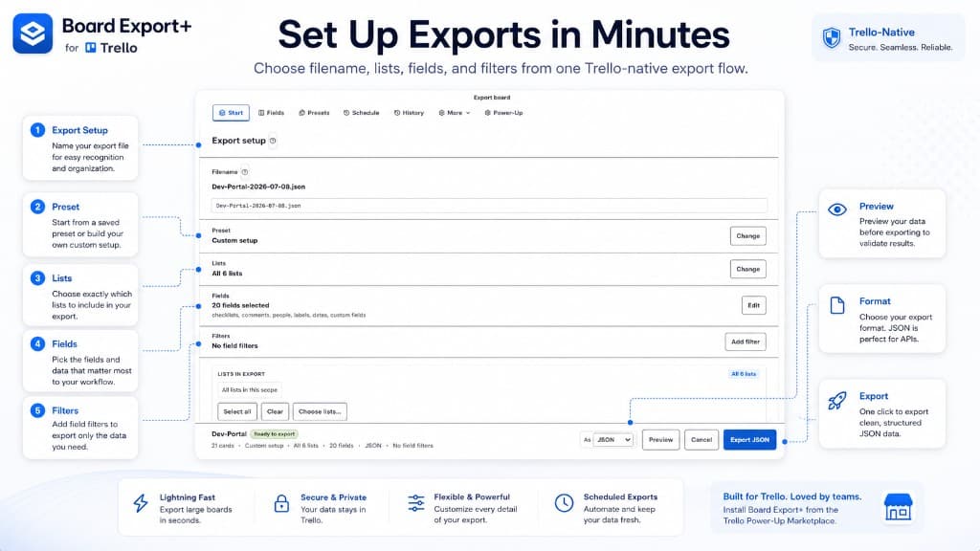Click the Clear button
980x551 pixels.
(275, 411)
